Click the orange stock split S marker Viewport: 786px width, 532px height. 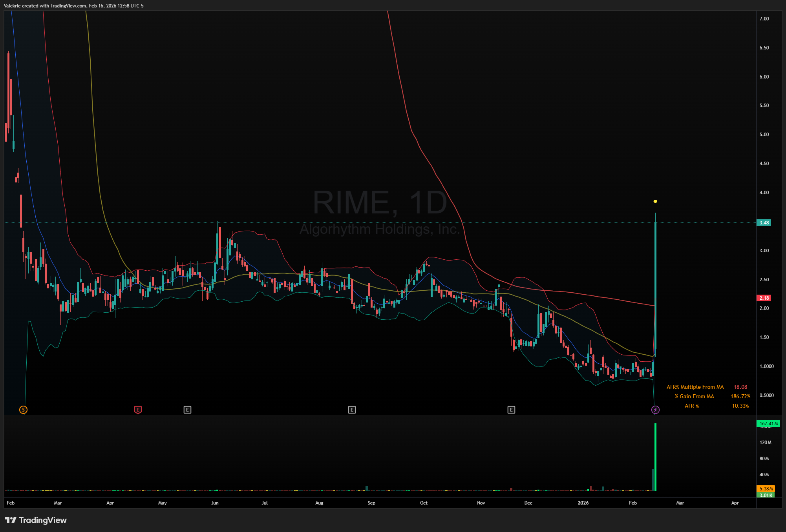pos(23,410)
